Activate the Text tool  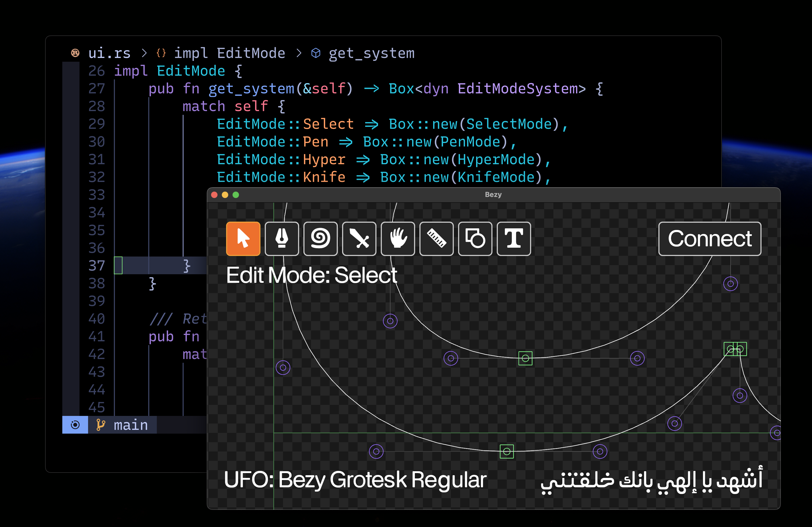[x=514, y=239]
